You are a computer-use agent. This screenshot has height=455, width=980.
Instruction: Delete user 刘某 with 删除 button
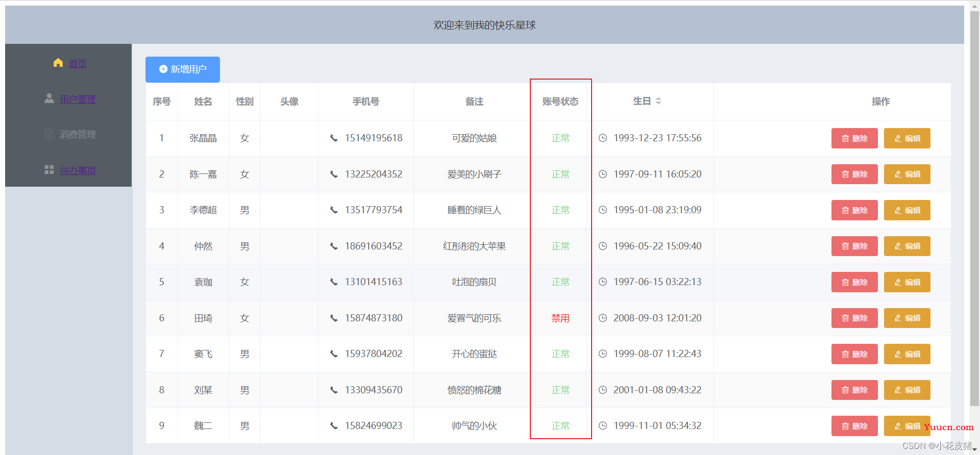tap(854, 390)
